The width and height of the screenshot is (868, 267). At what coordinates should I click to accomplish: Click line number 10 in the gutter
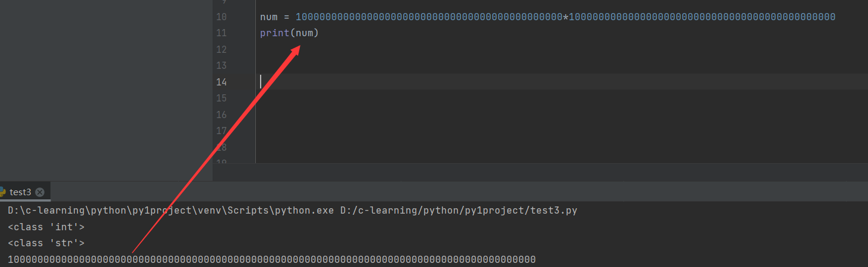pyautogui.click(x=221, y=17)
